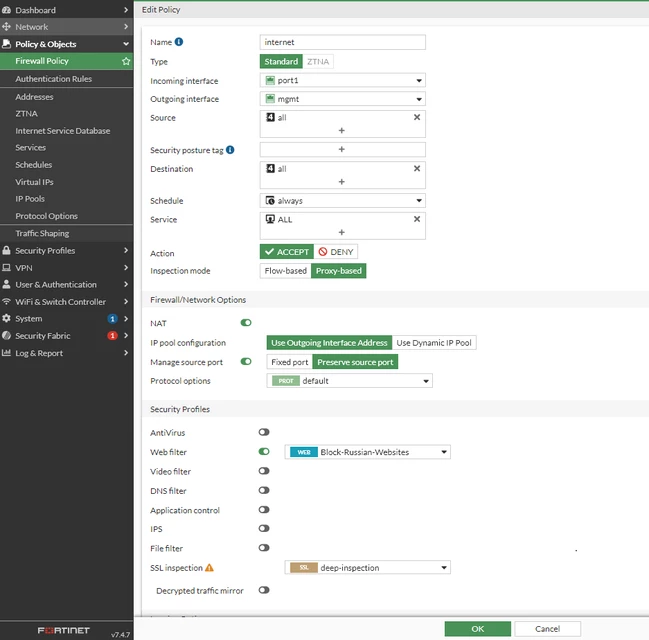
Task: Enable the Application control toggle
Action: pos(264,510)
